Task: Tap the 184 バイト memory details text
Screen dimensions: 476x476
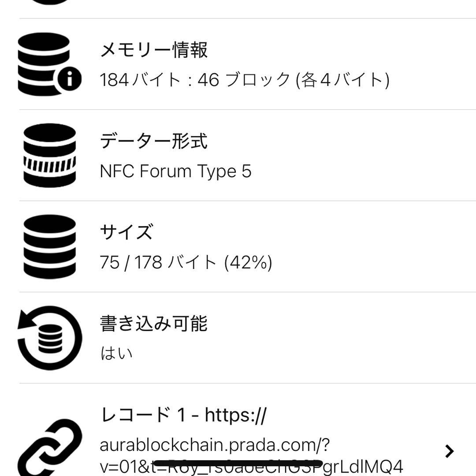Action: tap(244, 80)
